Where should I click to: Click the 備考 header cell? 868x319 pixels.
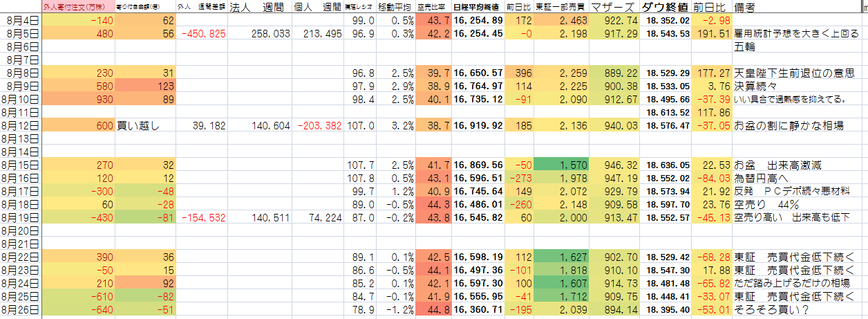pos(744,8)
